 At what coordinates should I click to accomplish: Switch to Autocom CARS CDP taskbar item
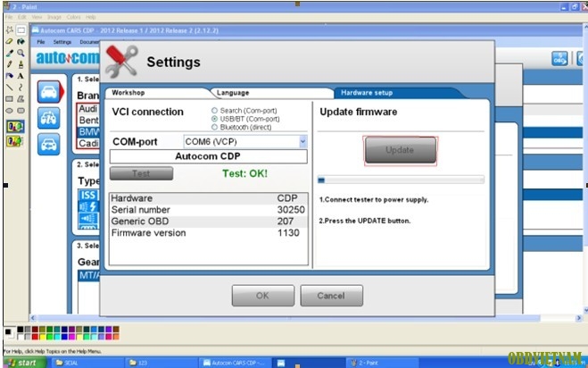click(235, 363)
